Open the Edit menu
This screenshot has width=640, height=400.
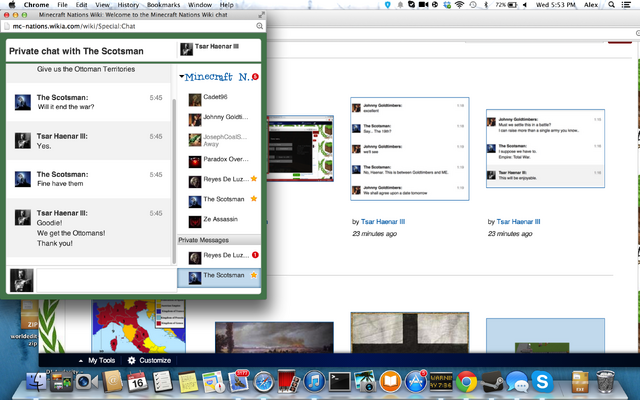81,5
